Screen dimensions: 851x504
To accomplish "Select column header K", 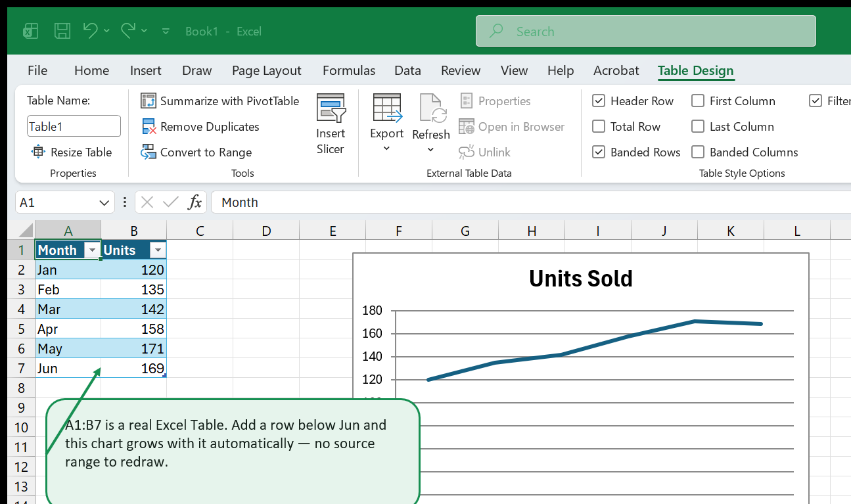I will coord(731,231).
